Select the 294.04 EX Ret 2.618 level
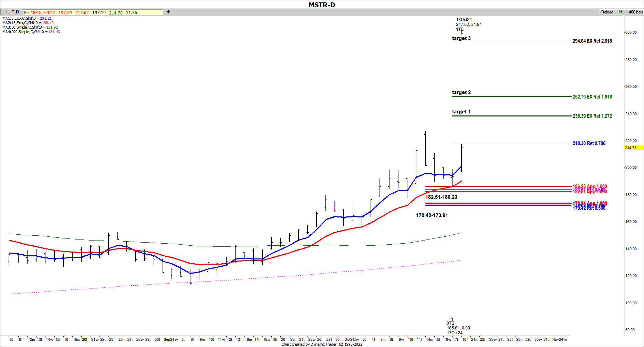This screenshot has width=644, height=347. tap(592, 41)
